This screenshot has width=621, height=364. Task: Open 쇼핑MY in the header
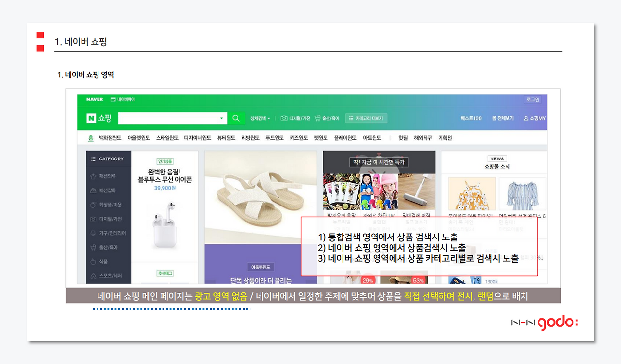535,118
